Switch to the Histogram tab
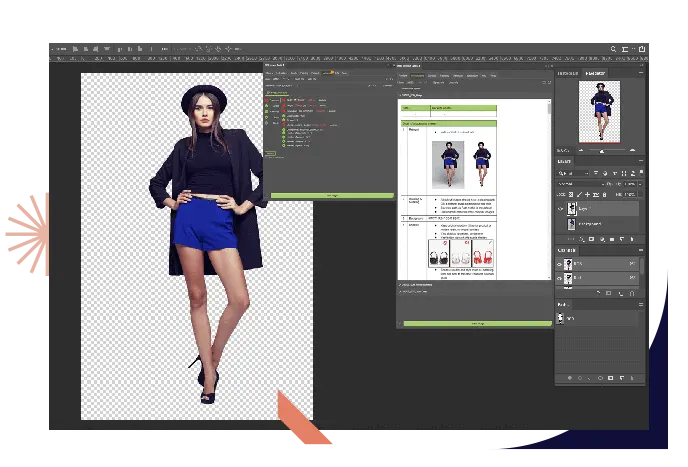688x467 pixels. click(x=568, y=73)
